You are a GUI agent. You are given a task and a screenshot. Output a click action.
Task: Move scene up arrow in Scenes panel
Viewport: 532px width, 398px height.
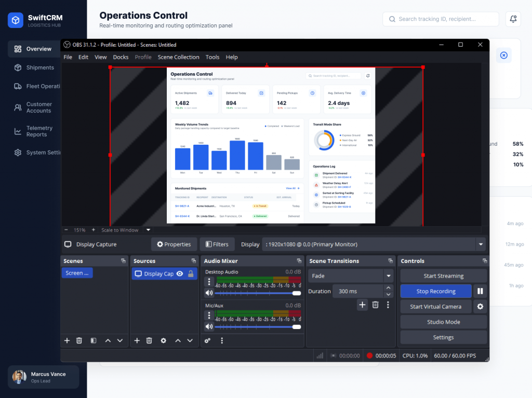[x=108, y=340]
